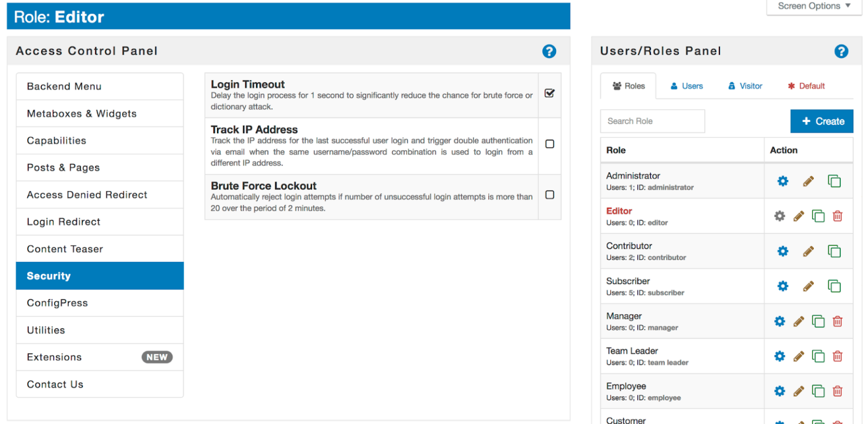Image resolution: width=868 pixels, height=424 pixels.
Task: Delete the Manager role with trash icon
Action: click(837, 321)
